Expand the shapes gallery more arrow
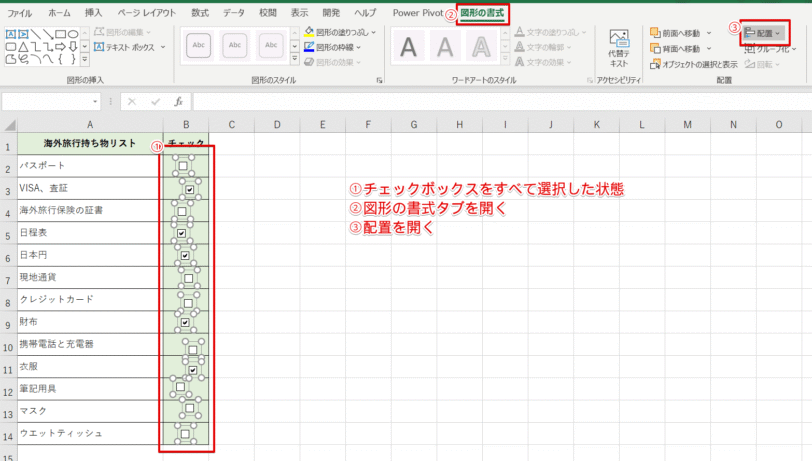 click(x=85, y=60)
